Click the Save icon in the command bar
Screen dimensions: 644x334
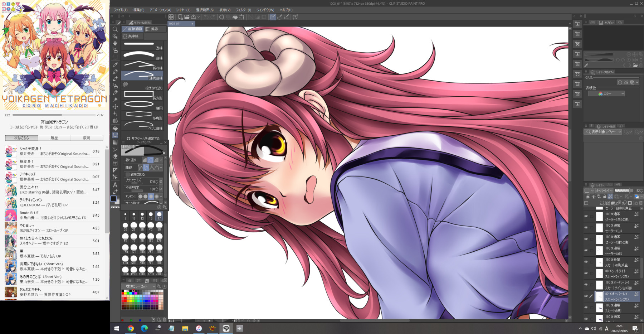coord(194,17)
